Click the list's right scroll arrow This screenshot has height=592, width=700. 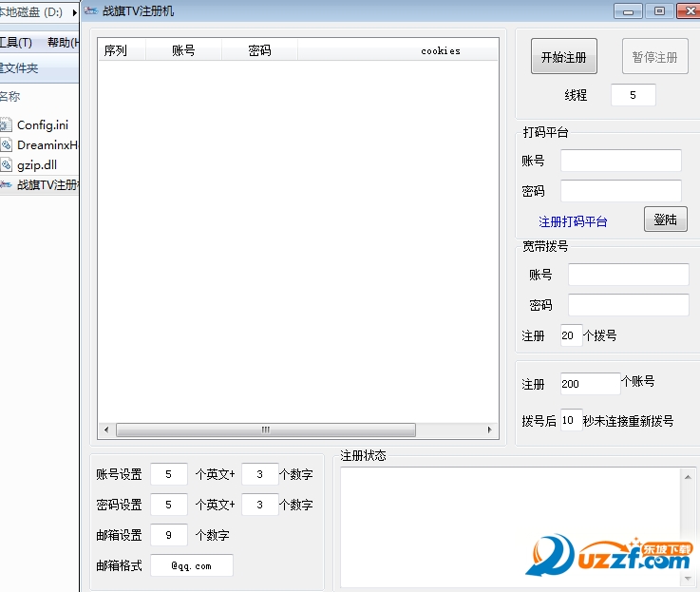[x=490, y=430]
